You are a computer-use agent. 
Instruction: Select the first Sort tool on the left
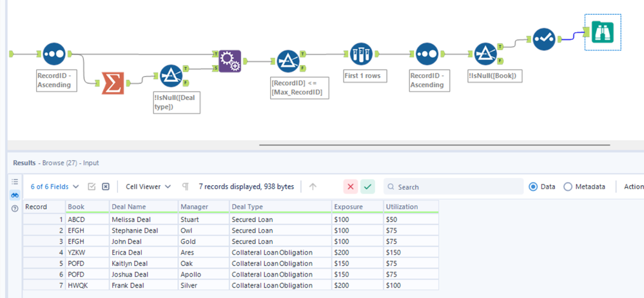pyautogui.click(x=54, y=54)
